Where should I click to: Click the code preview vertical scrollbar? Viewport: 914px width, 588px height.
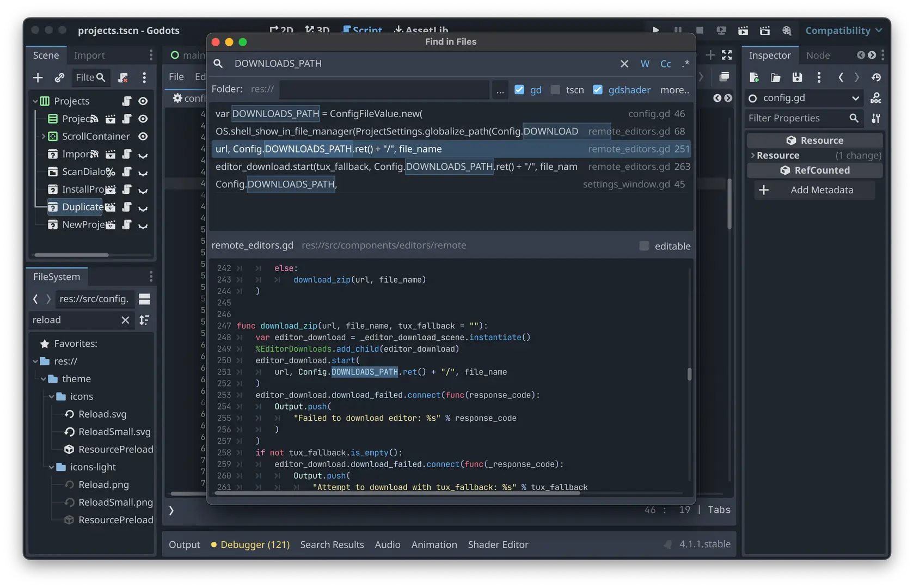689,374
